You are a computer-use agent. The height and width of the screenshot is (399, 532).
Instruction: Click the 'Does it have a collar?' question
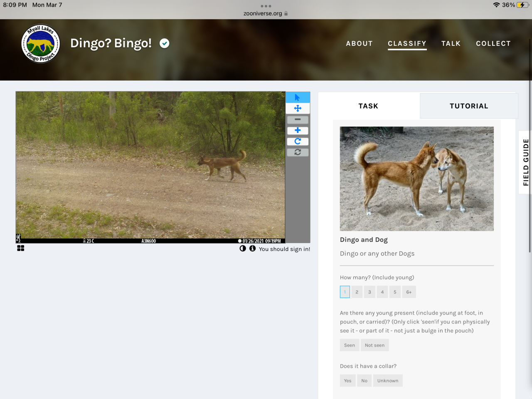point(368,366)
